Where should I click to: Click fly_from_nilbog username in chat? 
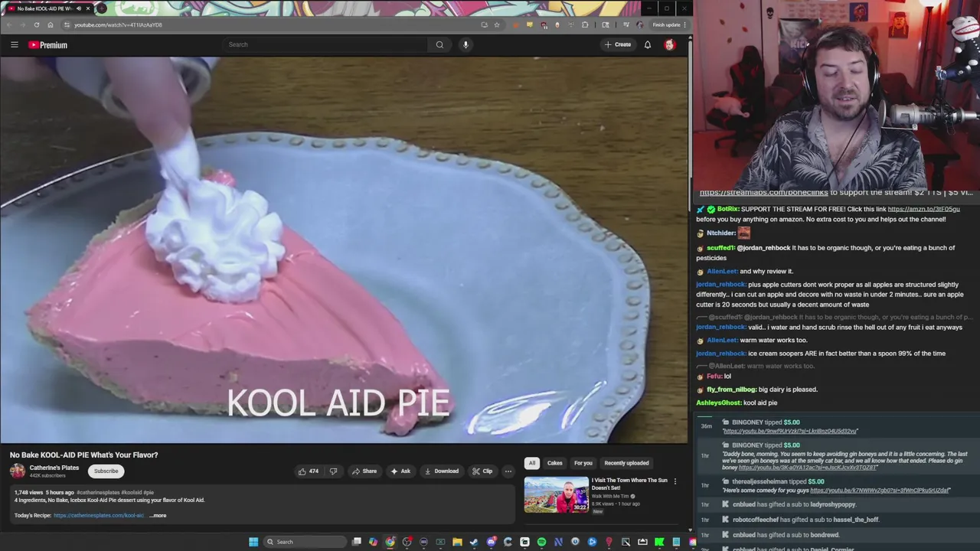coord(731,390)
